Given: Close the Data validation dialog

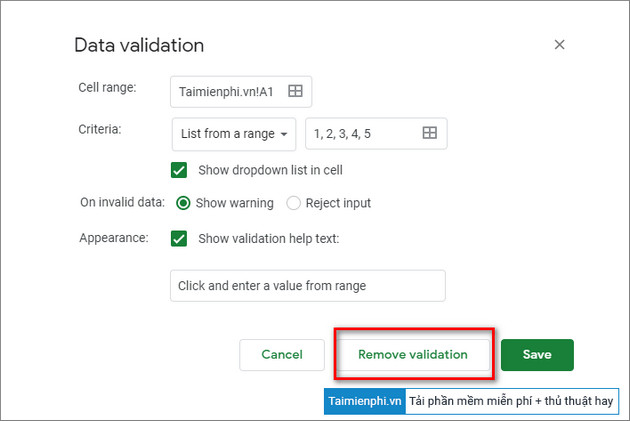Looking at the screenshot, I should [560, 45].
